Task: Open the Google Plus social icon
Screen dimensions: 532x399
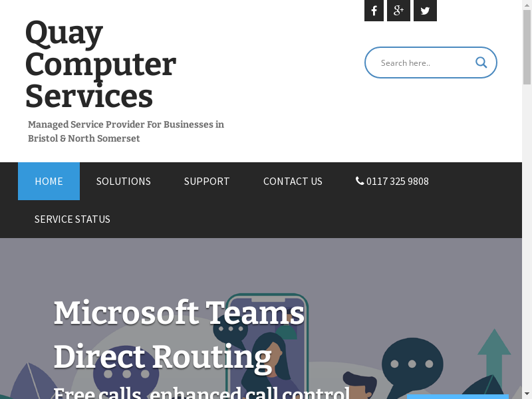Action: (x=398, y=11)
